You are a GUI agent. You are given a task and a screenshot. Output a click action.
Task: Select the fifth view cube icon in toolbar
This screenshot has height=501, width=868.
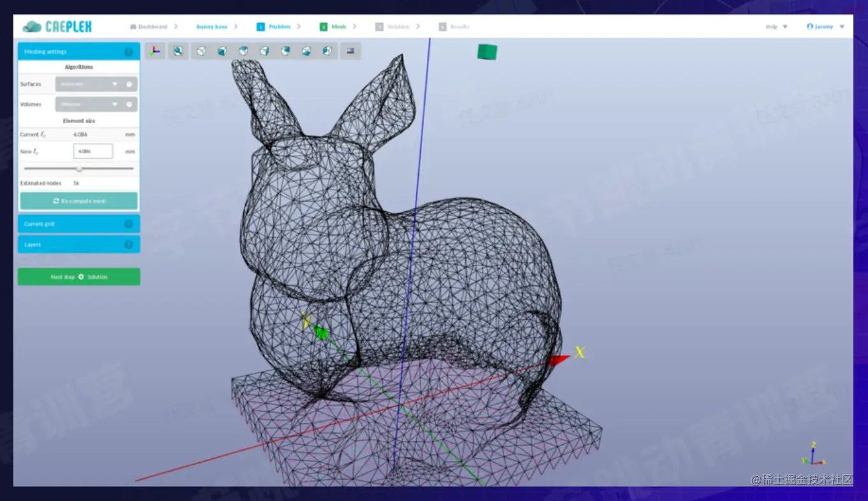click(285, 51)
